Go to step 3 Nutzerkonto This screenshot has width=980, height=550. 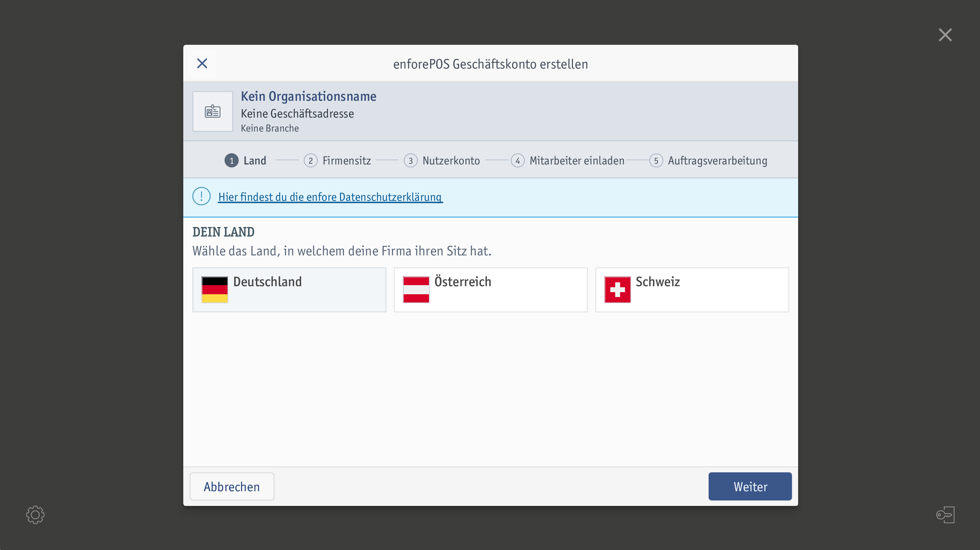(442, 161)
